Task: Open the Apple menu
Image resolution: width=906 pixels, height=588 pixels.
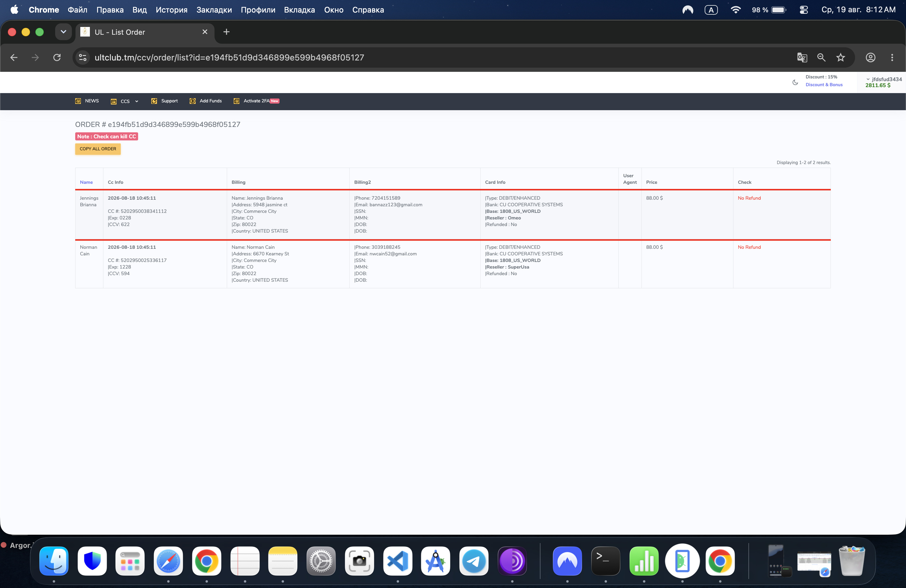Action: (14, 10)
